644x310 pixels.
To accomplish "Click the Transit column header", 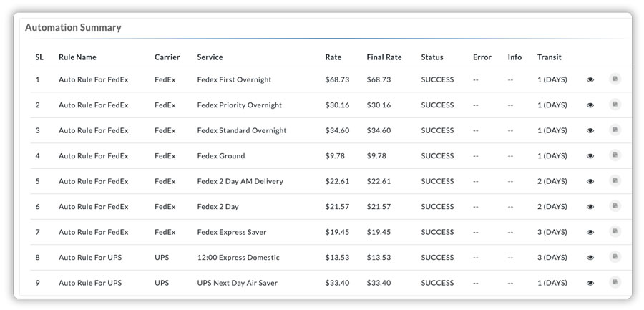I will pyautogui.click(x=549, y=57).
